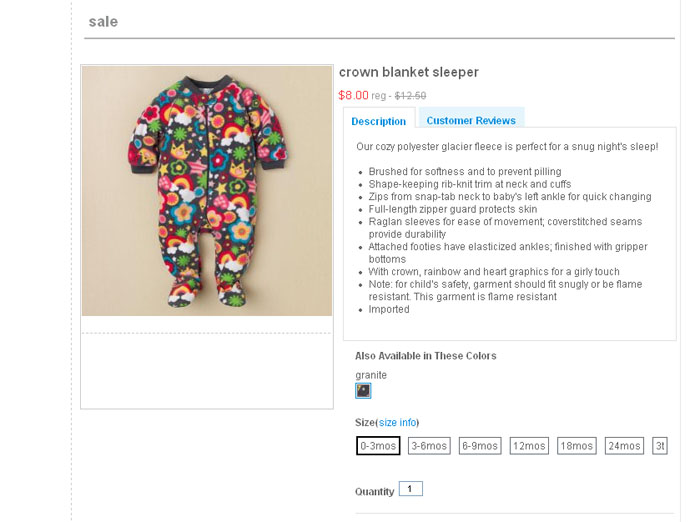Click the crossed-out $12.50 regular price

410,96
